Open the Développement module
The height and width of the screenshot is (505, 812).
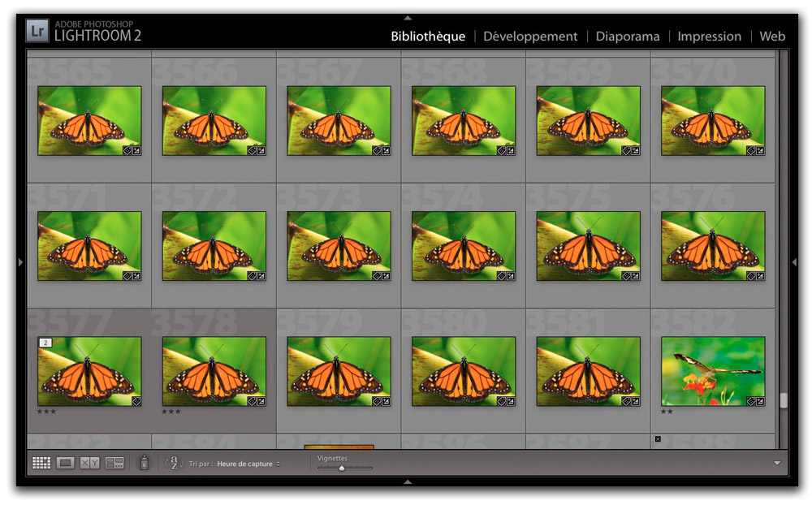(x=530, y=37)
